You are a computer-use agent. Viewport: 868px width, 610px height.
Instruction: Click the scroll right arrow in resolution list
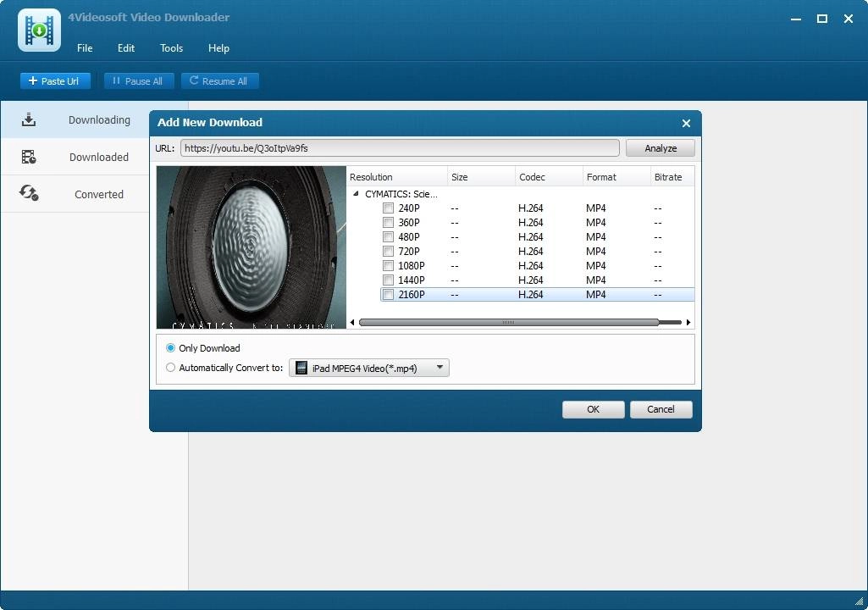688,322
